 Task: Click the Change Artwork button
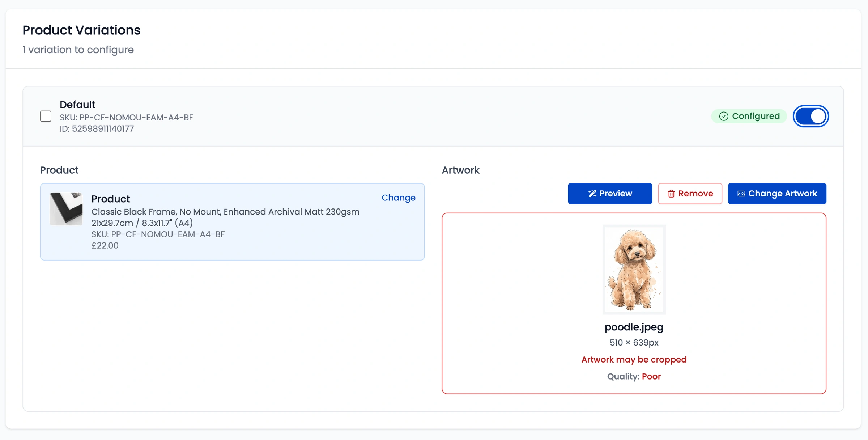coord(777,194)
